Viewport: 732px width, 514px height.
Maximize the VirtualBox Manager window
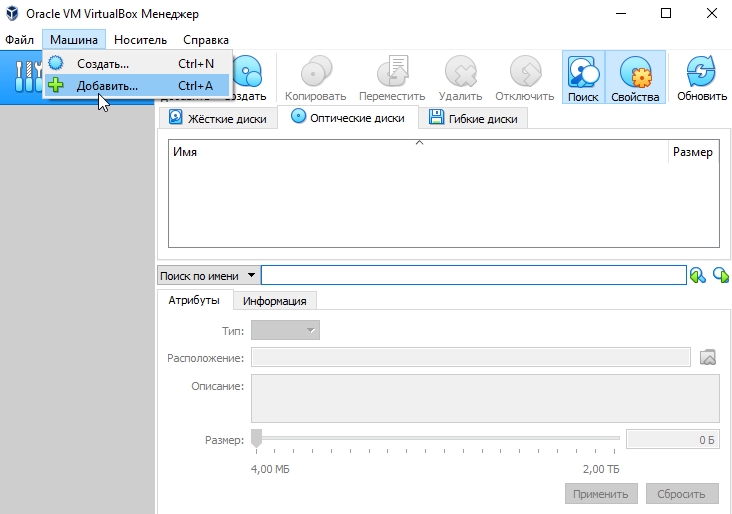pyautogui.click(x=666, y=13)
